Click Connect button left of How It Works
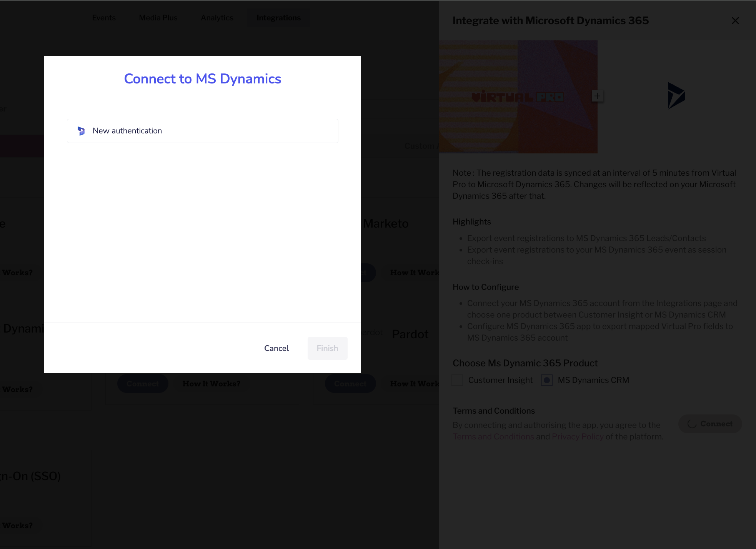756x549 pixels. [x=143, y=384]
